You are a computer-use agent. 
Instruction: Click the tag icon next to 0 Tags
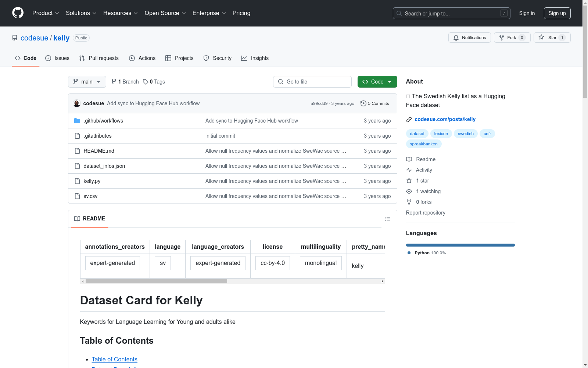click(146, 82)
